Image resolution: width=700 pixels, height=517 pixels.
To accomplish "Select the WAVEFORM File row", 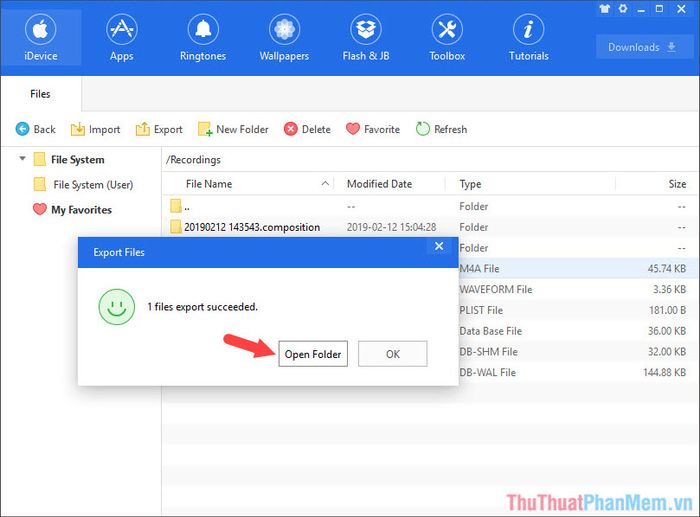I will point(578,289).
